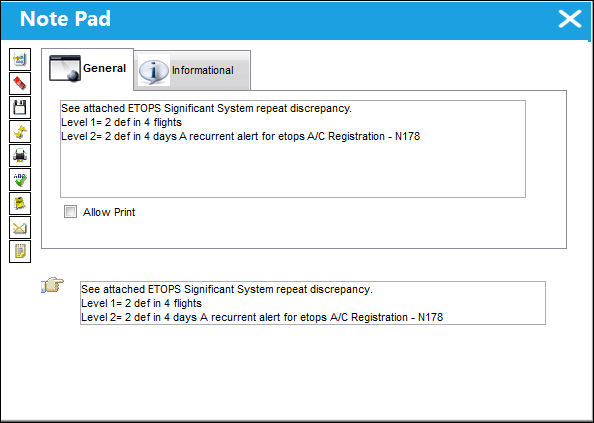
Task: Save the note with floppy disk icon
Action: pyautogui.click(x=20, y=108)
